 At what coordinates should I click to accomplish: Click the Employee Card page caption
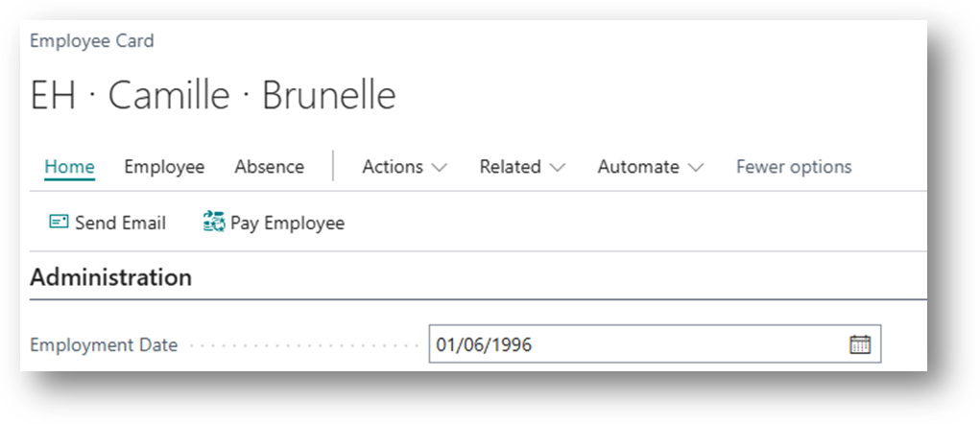point(92,40)
